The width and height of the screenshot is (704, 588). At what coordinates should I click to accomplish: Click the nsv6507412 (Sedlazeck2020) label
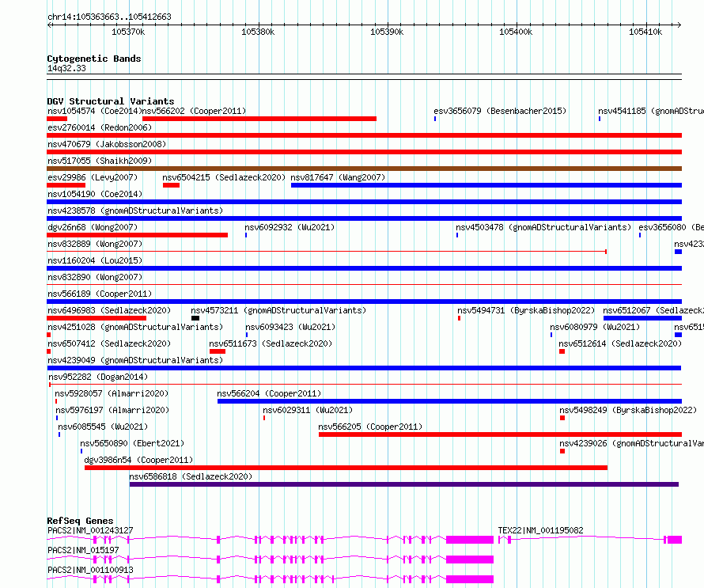click(x=109, y=343)
